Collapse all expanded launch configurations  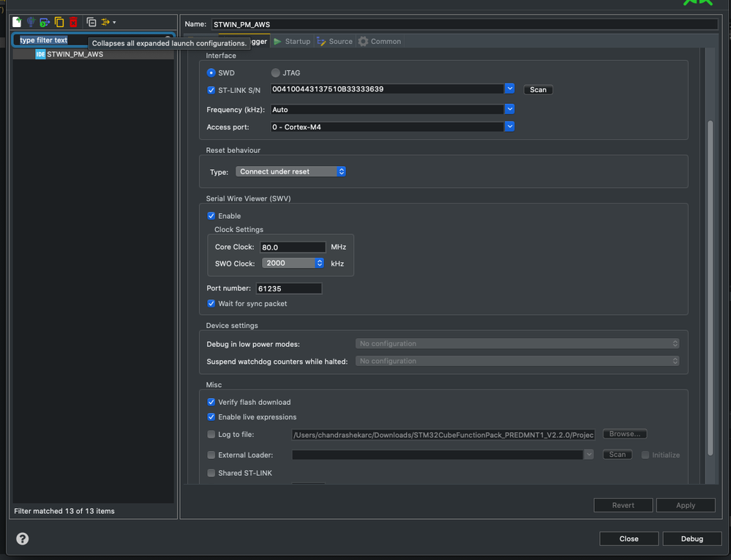91,22
